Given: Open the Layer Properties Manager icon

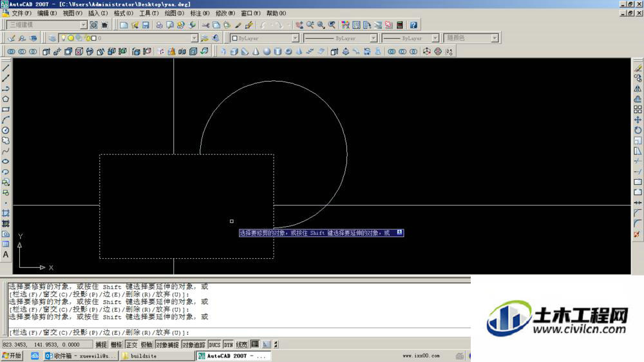Looking at the screenshot, I should (x=52, y=38).
